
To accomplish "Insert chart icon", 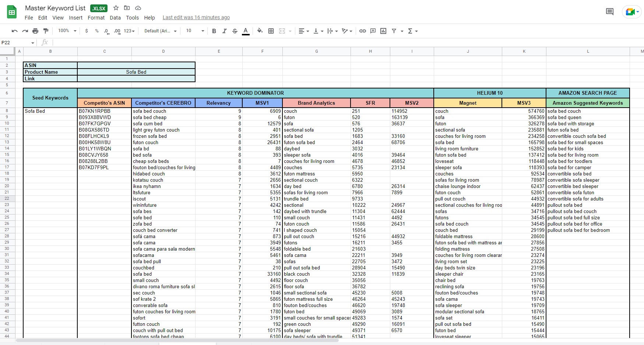I will point(383,31).
